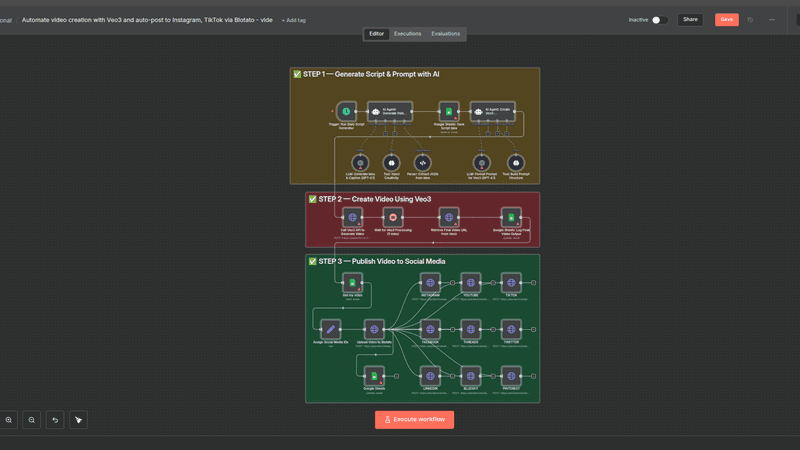Open the Parser: Extract JSON node
The width and height of the screenshot is (800, 450).
(x=423, y=162)
